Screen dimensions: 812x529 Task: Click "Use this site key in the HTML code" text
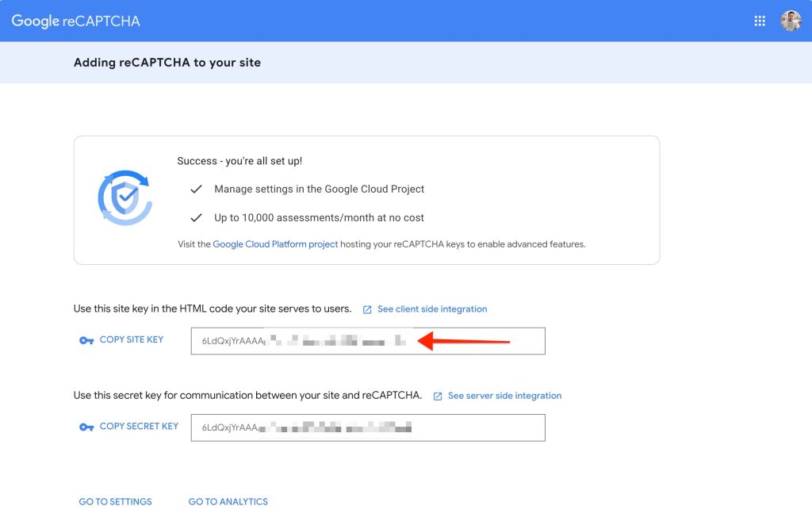(213, 309)
